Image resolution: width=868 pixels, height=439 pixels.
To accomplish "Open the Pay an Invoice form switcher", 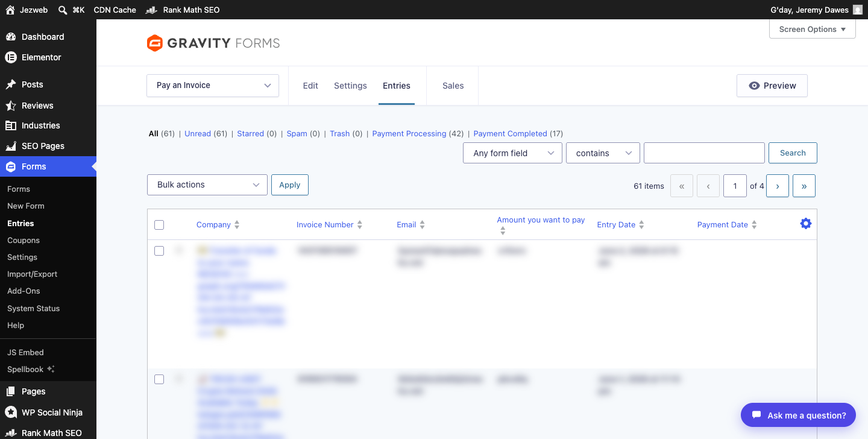I will (x=213, y=86).
